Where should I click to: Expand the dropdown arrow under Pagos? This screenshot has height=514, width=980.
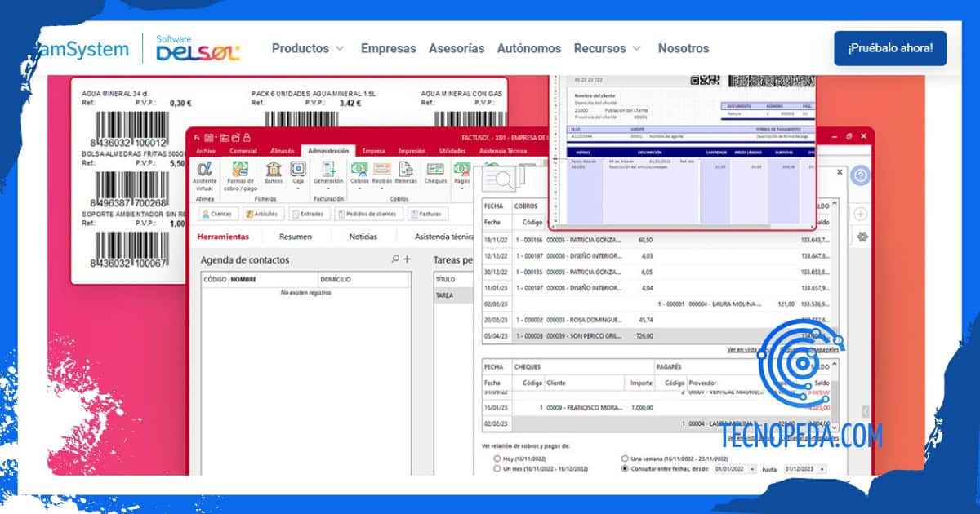[461, 190]
